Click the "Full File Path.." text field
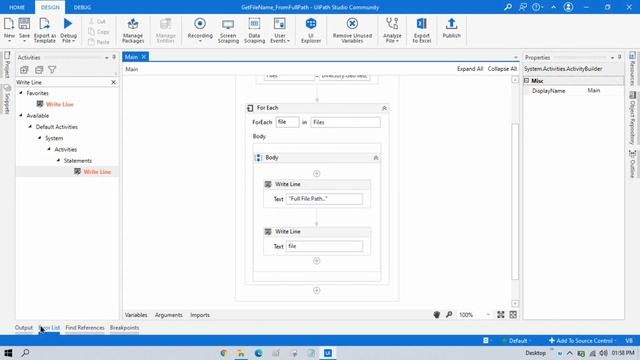Screen dimensions: 640x360 click(x=324, y=199)
